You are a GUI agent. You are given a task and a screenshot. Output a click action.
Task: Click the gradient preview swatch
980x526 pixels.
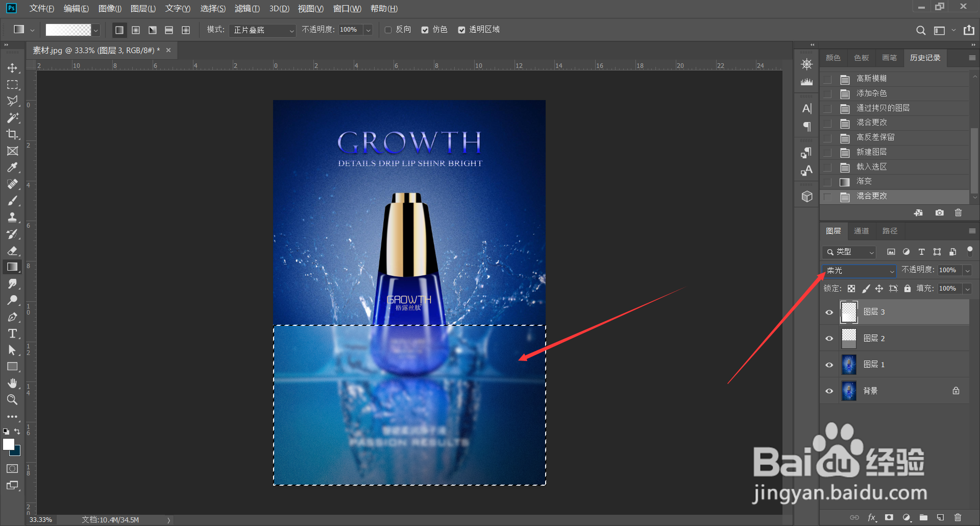(x=68, y=30)
